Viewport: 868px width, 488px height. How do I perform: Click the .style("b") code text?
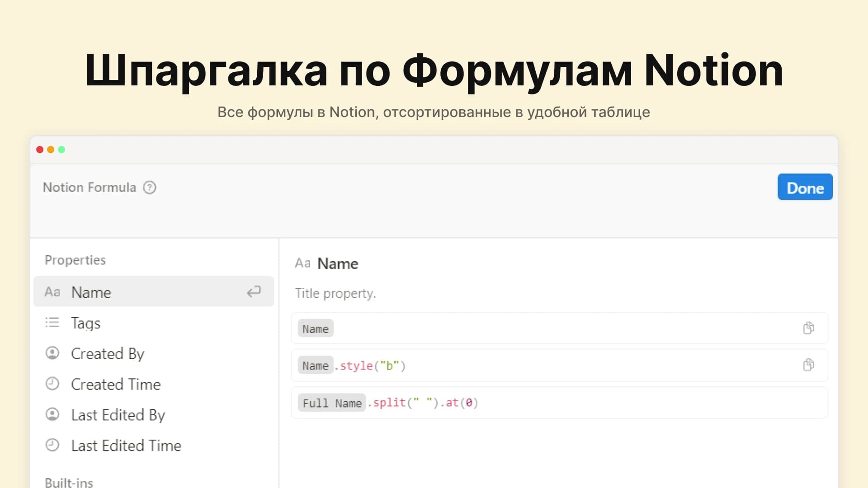coord(370,366)
